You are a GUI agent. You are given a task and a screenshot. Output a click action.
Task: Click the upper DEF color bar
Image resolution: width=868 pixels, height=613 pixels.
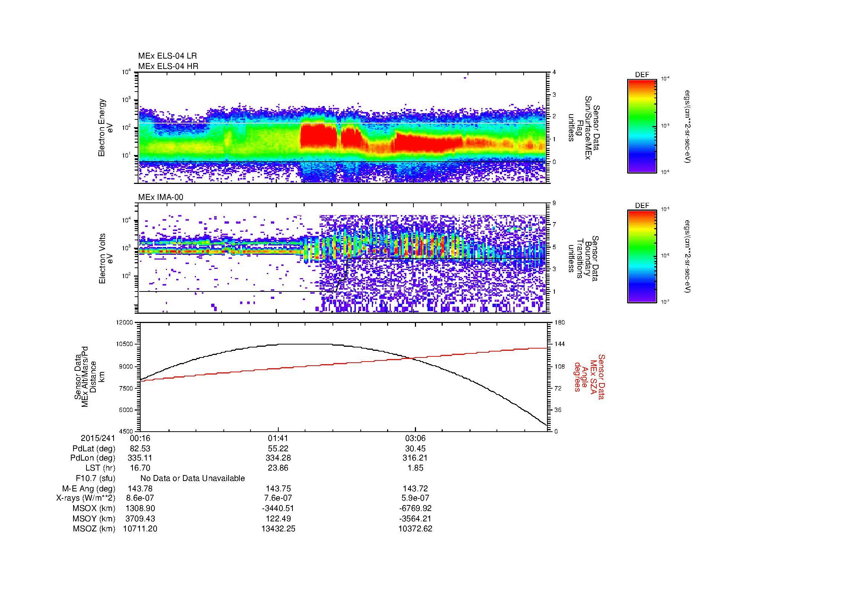pyautogui.click(x=642, y=126)
